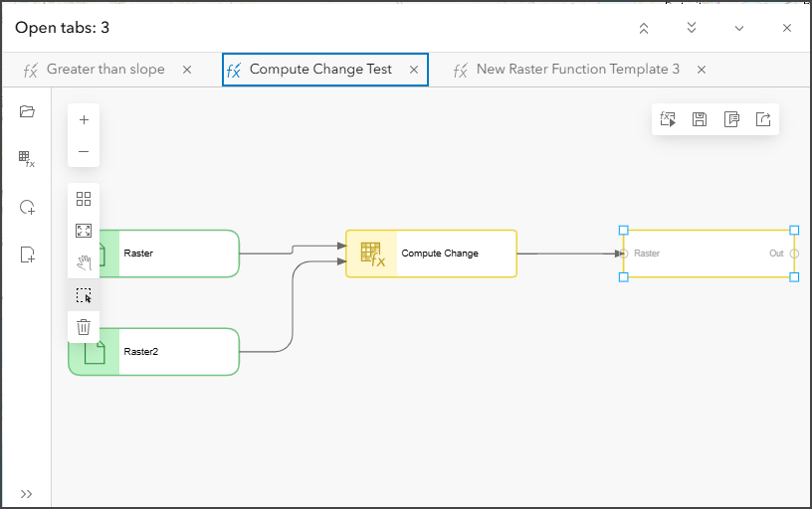This screenshot has width=812, height=509.
Task: Apply auto layout grid to diagram
Action: (x=84, y=199)
